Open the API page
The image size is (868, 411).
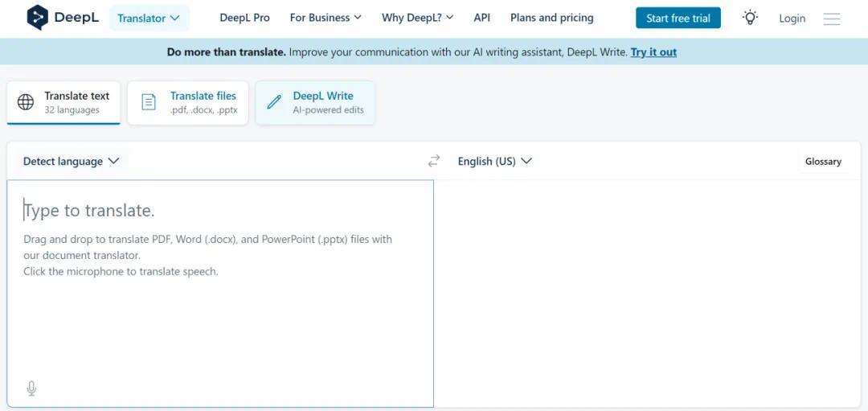tap(481, 18)
